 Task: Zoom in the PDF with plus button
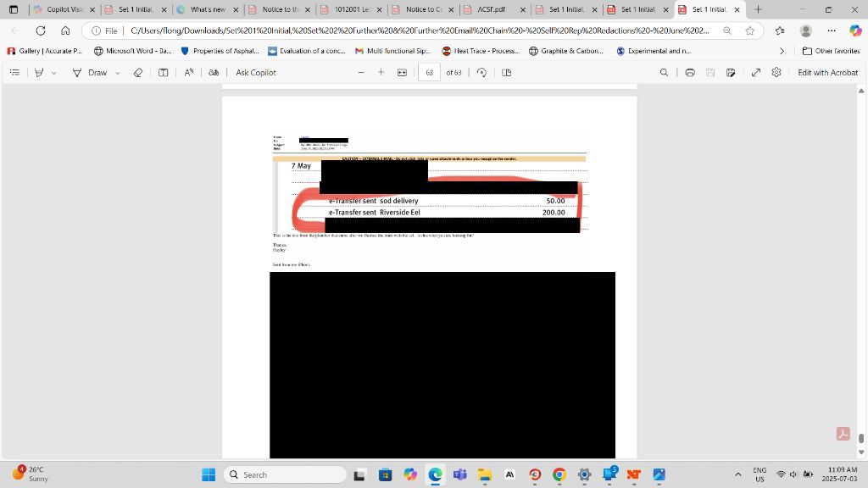click(381, 73)
